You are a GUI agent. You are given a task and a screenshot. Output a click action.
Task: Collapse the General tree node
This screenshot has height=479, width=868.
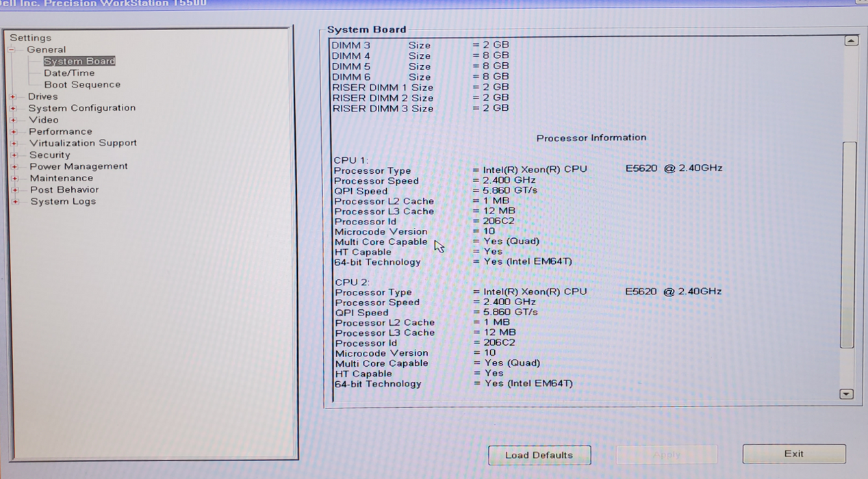12,49
